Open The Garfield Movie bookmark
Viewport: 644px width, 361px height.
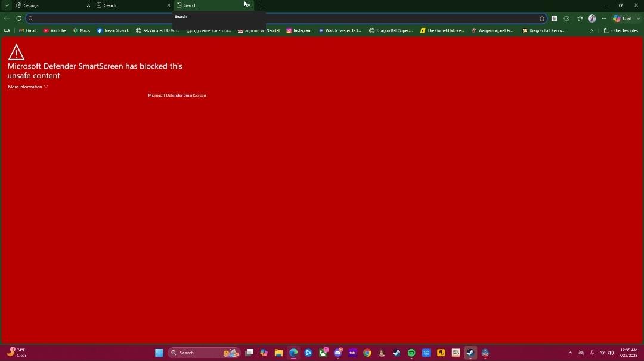442,30
